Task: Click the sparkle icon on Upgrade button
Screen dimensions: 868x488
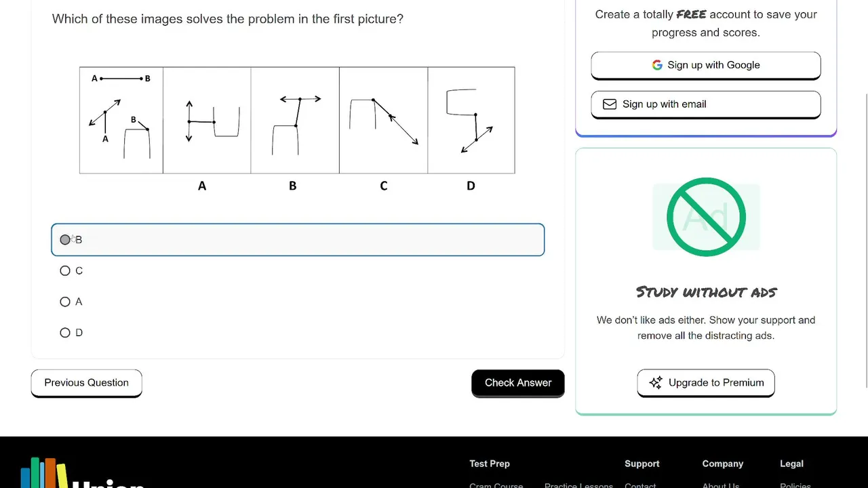Action: (x=656, y=383)
